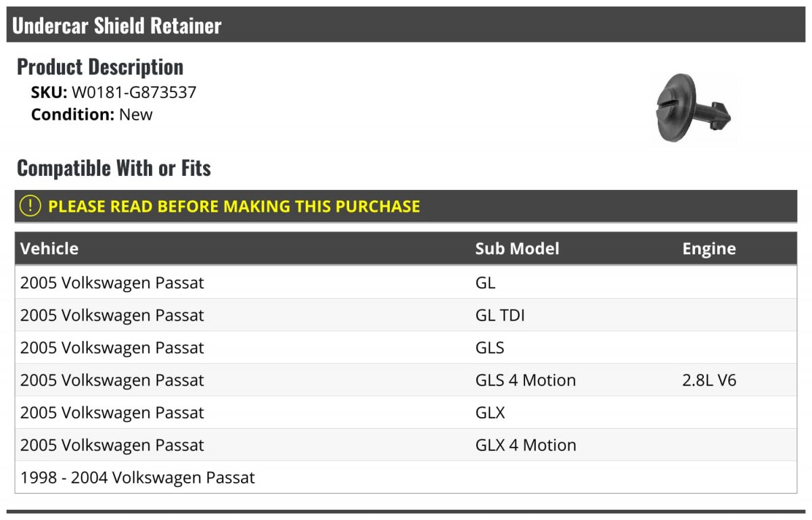Click the GLS 4 Motion sub model
Image resolution: width=812 pixels, height=520 pixels.
coord(525,380)
